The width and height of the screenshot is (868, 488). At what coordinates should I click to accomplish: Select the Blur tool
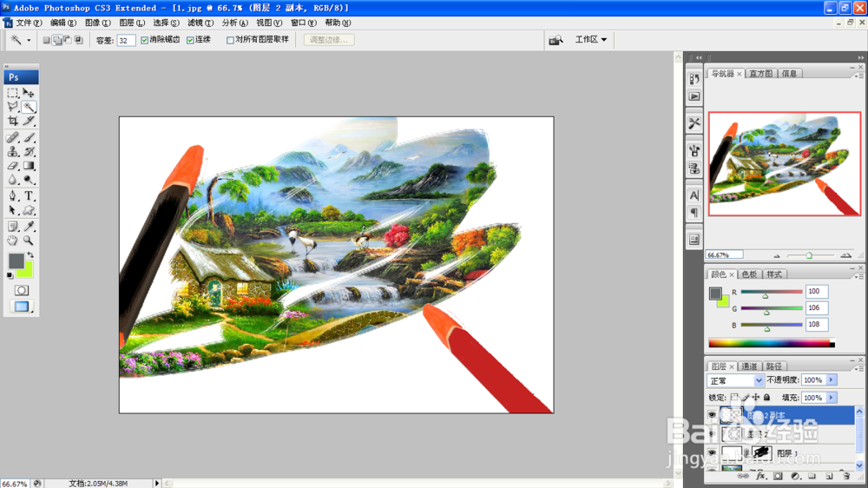[13, 180]
